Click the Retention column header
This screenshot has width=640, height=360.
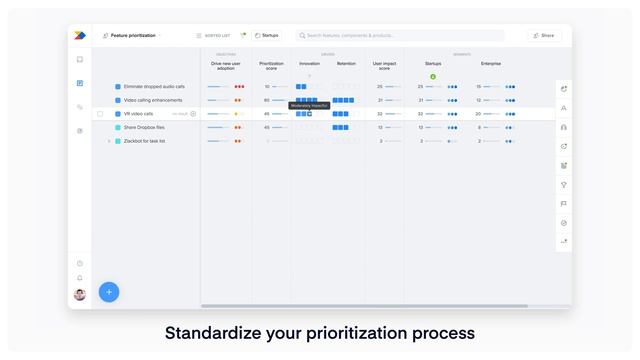click(346, 64)
